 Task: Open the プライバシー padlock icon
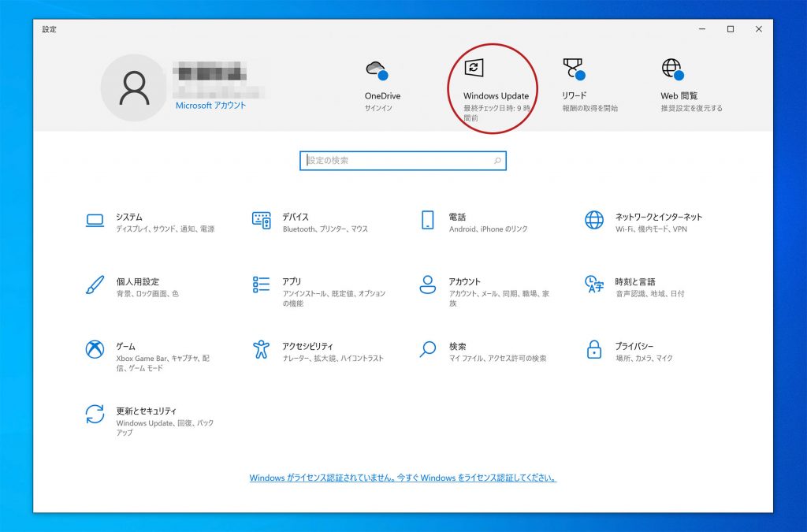click(x=594, y=349)
